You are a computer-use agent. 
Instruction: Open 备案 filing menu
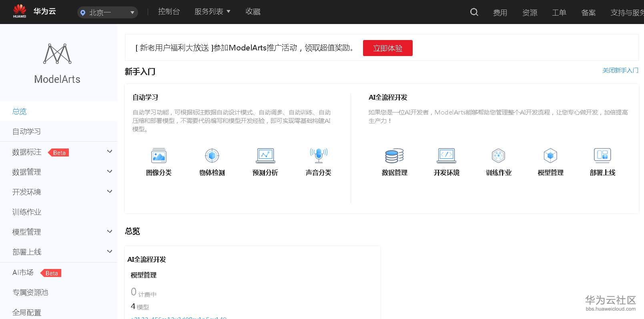pyautogui.click(x=588, y=13)
